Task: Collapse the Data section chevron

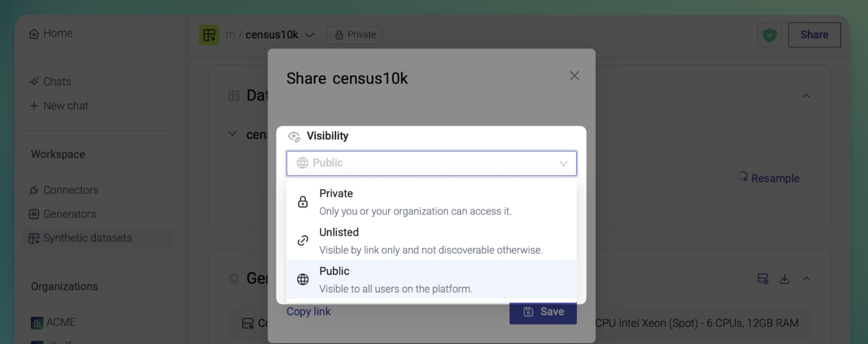Action: 806,96
